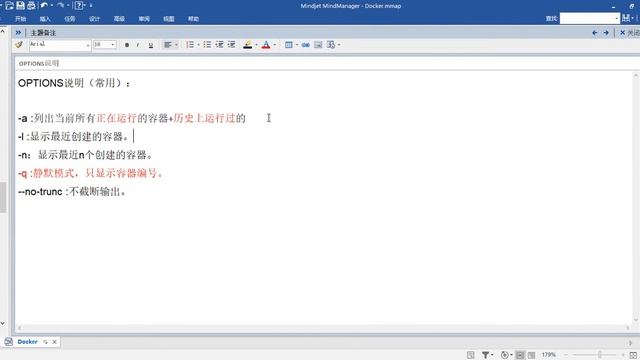Open notes date/time insert tool
This screenshot has height=360, width=640.
[x=331, y=45]
